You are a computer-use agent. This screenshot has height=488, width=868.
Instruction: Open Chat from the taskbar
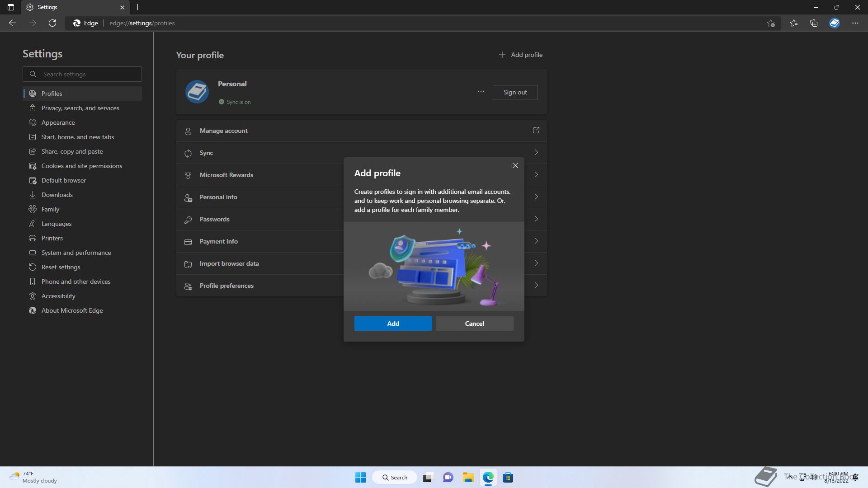(448, 478)
